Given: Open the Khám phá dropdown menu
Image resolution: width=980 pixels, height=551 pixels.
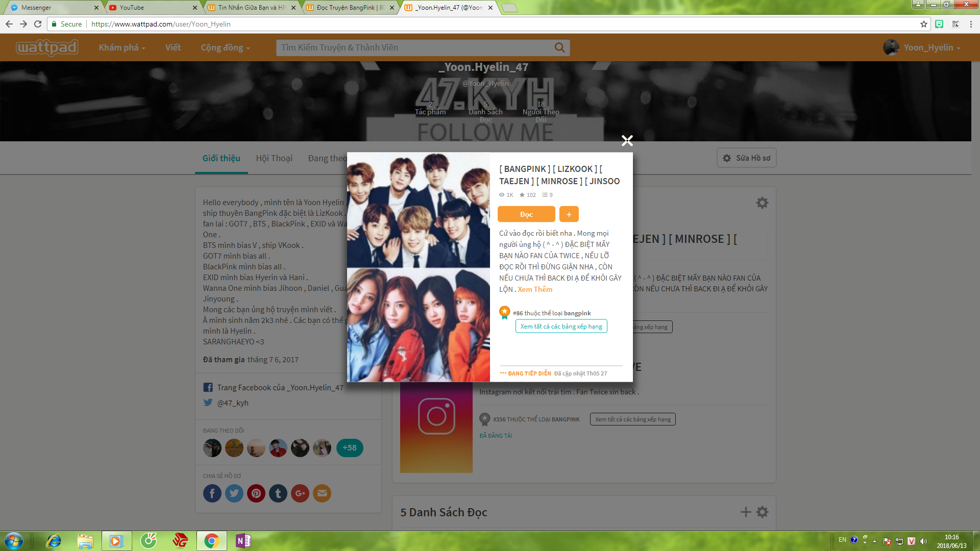Looking at the screenshot, I should click(122, 47).
